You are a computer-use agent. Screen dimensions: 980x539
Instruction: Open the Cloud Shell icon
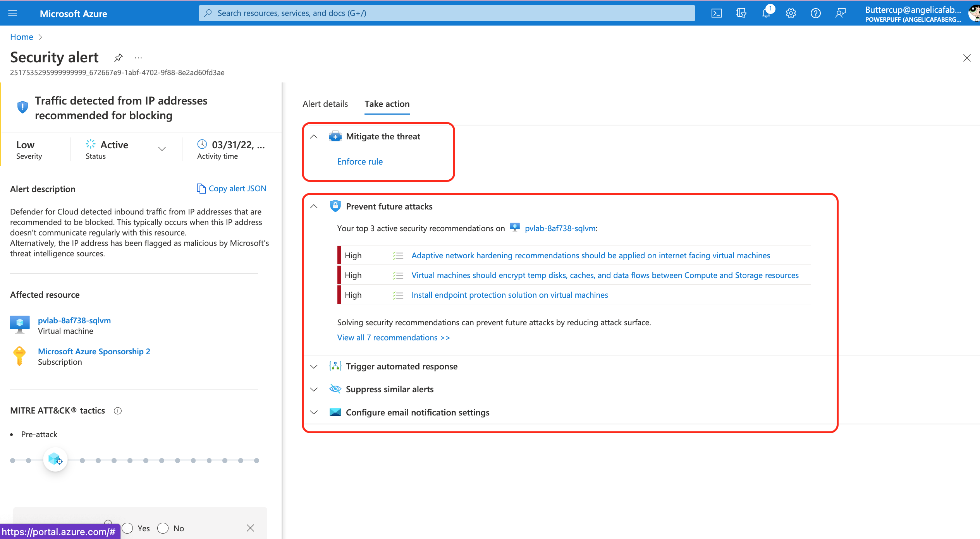716,13
